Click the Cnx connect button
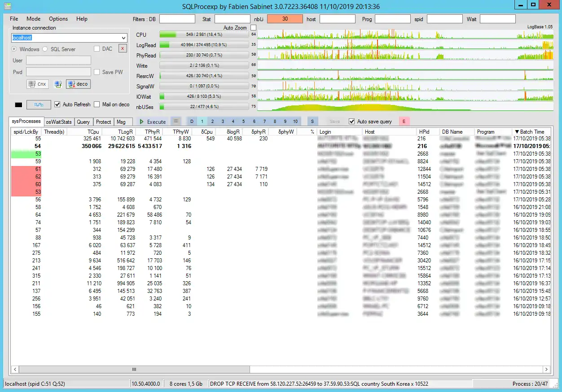 click(38, 84)
